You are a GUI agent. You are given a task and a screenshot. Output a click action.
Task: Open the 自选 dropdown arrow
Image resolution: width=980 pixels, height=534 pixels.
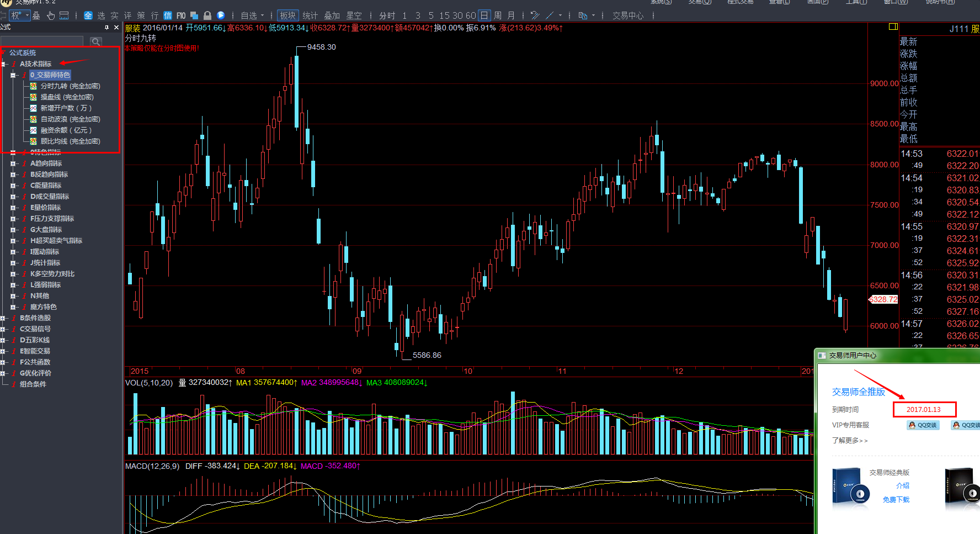262,15
